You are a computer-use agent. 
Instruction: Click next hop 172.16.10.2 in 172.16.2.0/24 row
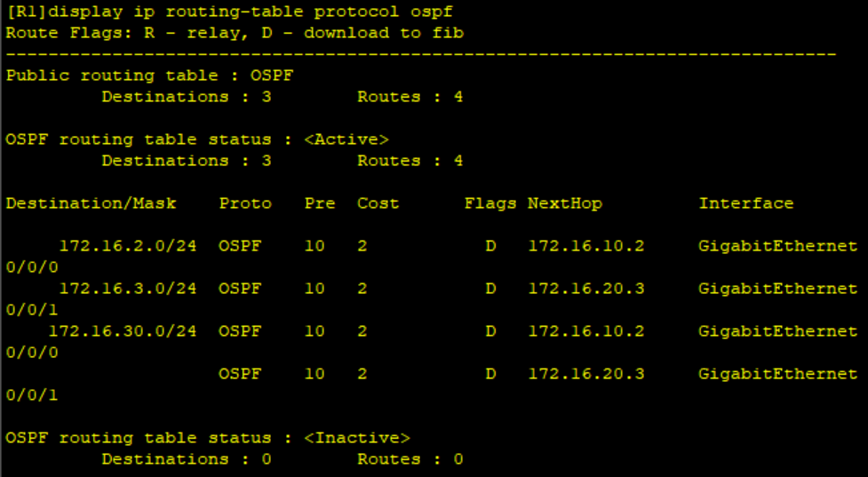pyautogui.click(x=586, y=246)
